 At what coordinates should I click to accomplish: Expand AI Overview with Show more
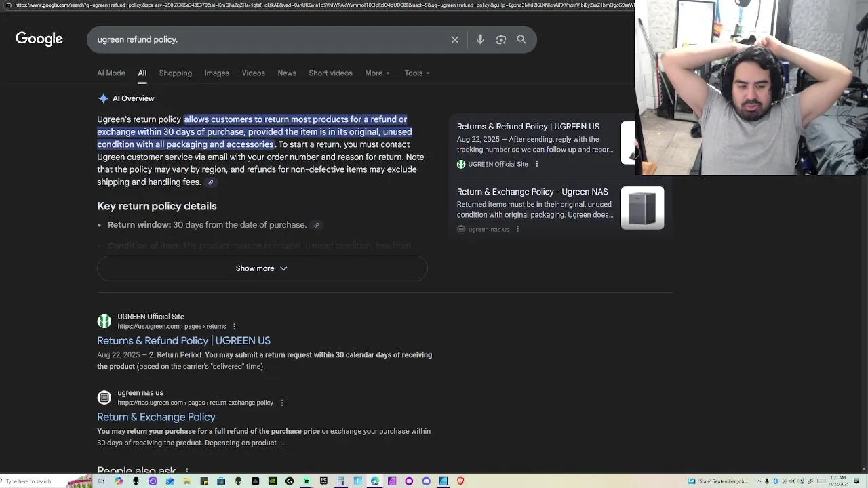tap(262, 268)
